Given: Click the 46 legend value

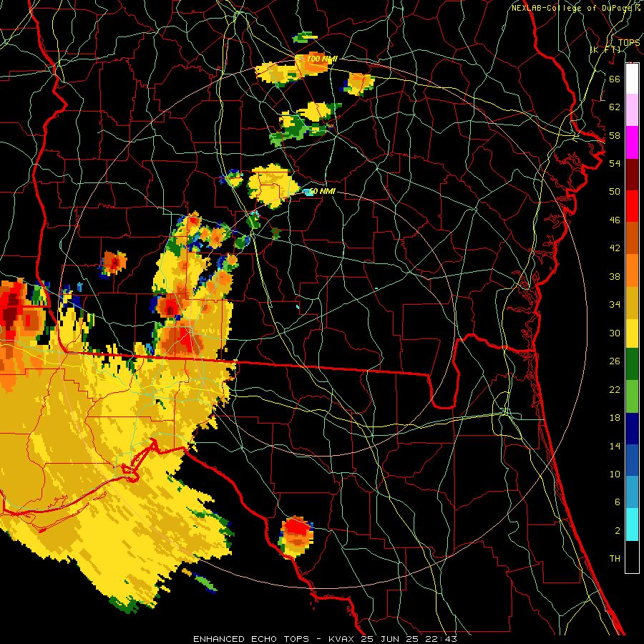Looking at the screenshot, I should tap(615, 220).
